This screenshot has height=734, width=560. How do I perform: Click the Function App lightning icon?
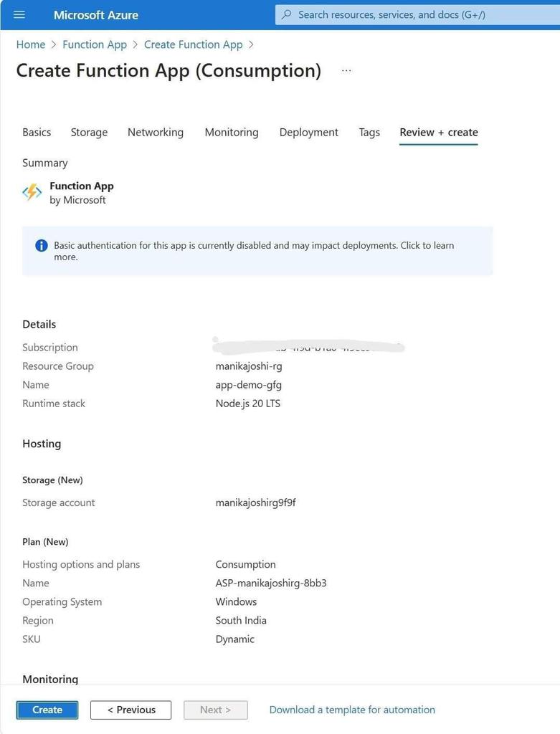tap(32, 192)
